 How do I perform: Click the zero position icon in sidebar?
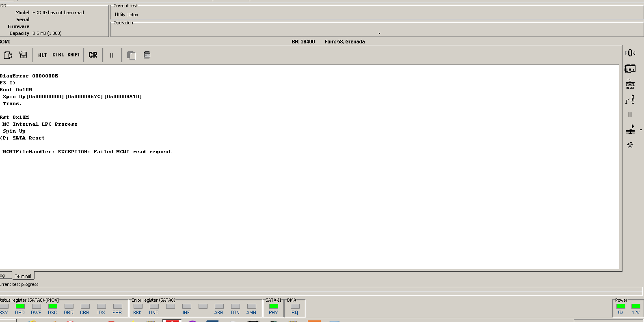(630, 53)
